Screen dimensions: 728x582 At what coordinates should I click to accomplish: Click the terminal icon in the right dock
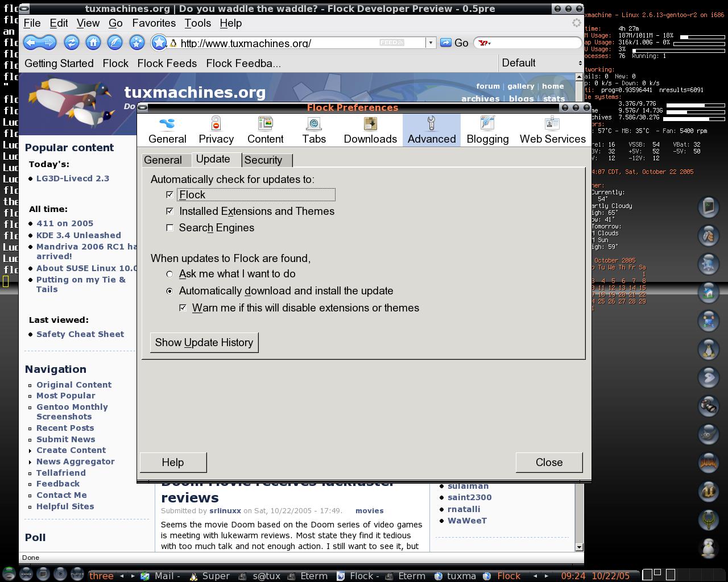(x=709, y=207)
